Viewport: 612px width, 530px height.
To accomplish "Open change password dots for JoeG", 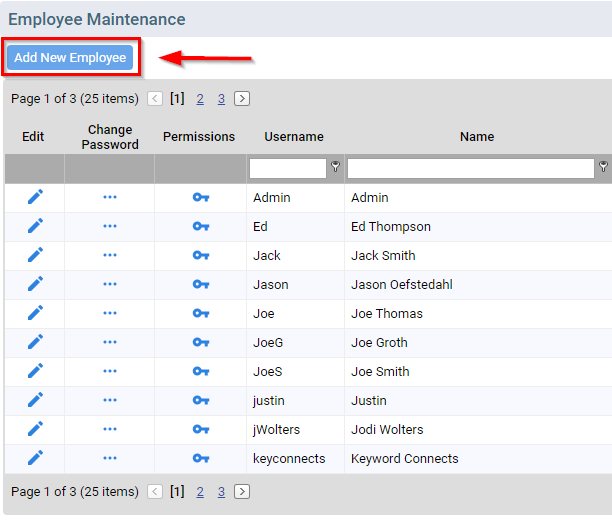I will [x=110, y=342].
